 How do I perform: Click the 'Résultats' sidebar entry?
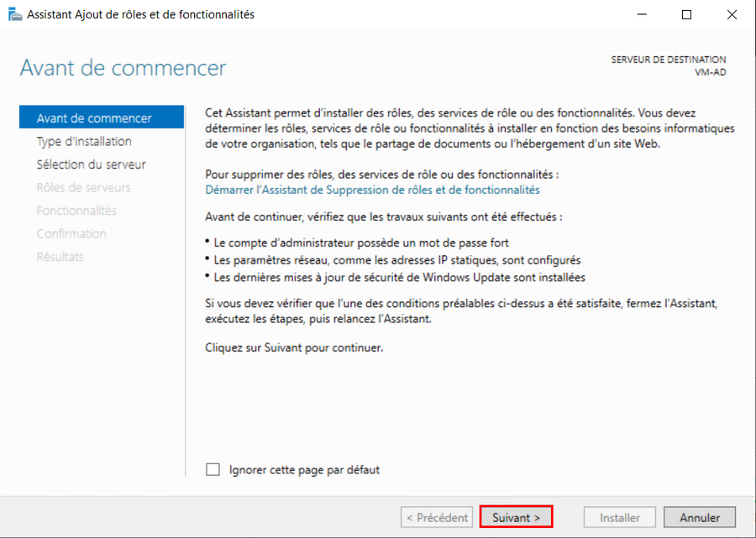(x=60, y=257)
